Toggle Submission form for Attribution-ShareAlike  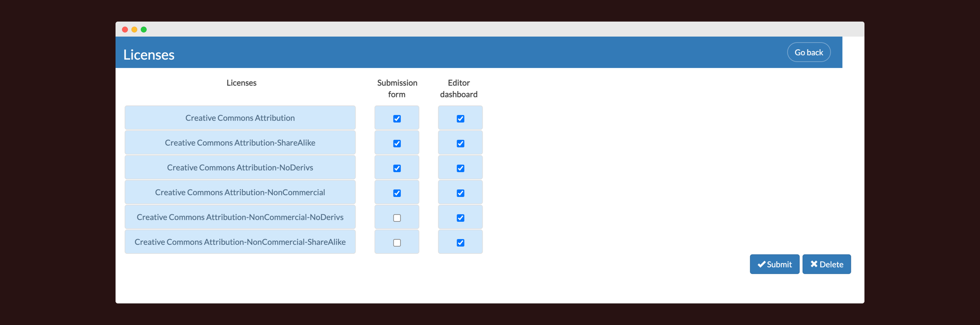[397, 143]
